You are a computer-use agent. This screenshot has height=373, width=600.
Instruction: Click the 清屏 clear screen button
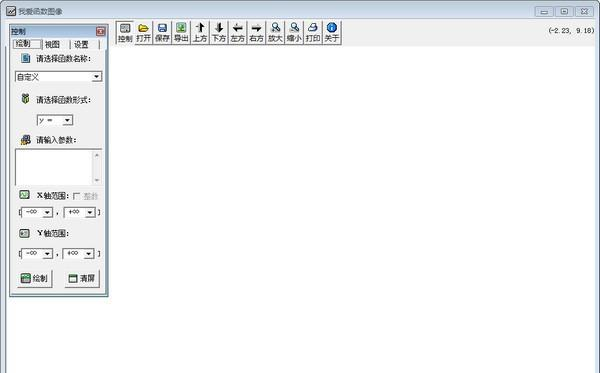point(82,278)
